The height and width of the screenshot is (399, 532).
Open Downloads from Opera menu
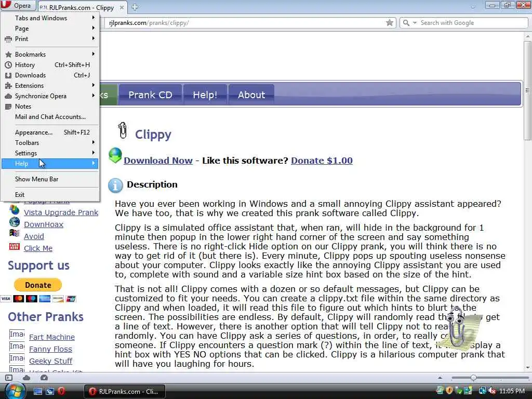50,75
